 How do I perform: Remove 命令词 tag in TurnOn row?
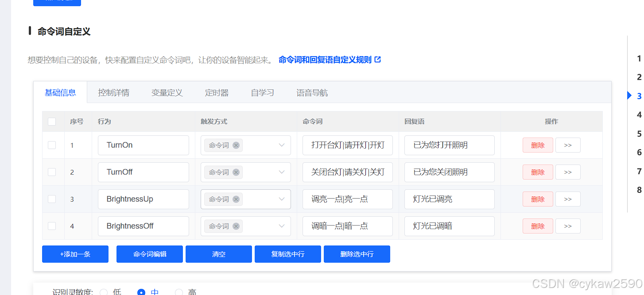236,145
